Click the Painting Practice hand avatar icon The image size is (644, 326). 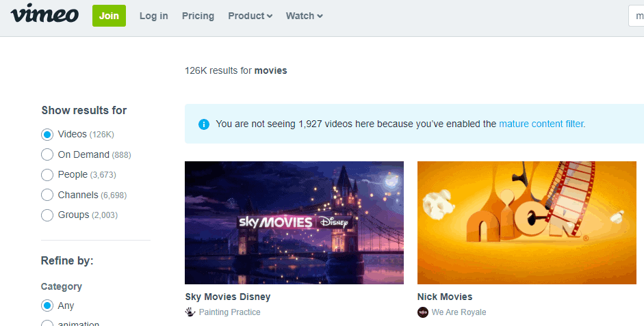coord(190,312)
